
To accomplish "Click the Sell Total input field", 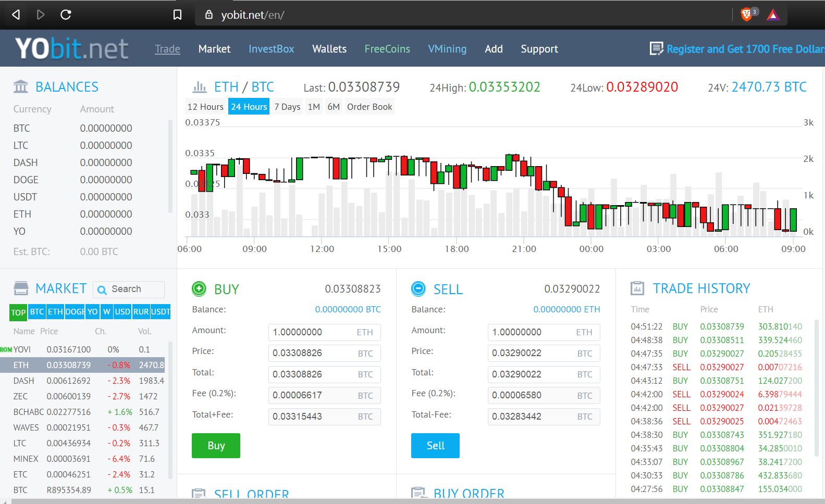I will [544, 374].
